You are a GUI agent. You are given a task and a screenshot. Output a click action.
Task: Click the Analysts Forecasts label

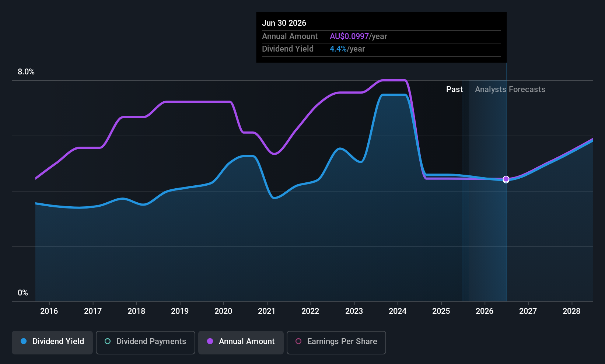tap(510, 90)
